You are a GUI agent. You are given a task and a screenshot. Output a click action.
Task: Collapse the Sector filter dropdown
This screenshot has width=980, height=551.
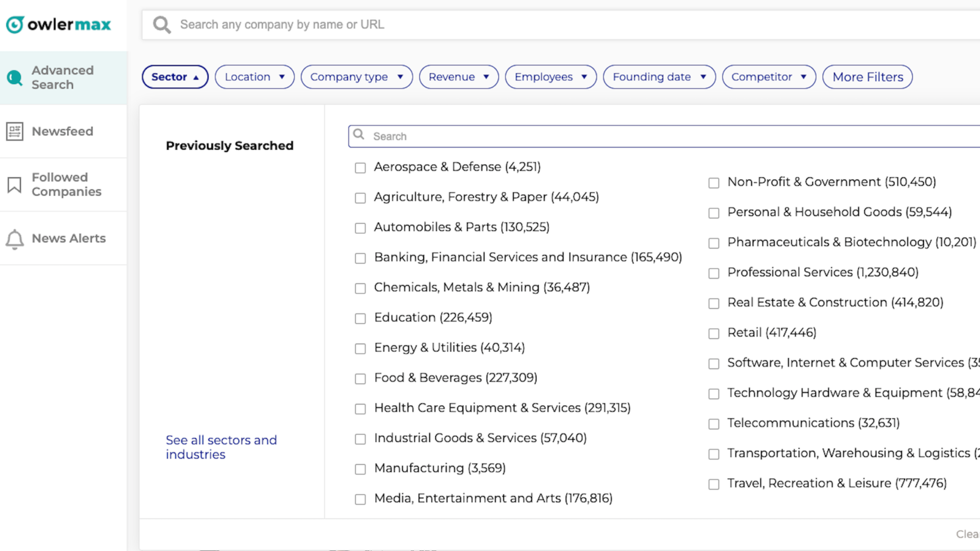[175, 77]
